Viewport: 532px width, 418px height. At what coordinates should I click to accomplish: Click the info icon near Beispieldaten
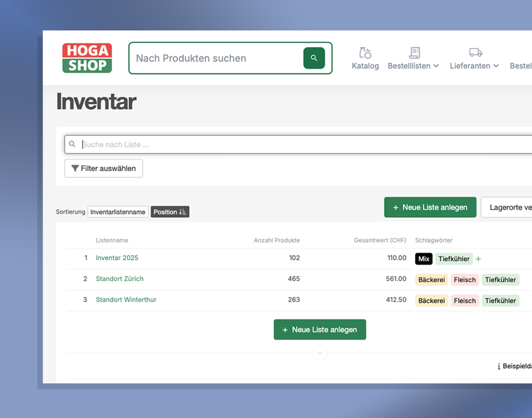[498, 366]
